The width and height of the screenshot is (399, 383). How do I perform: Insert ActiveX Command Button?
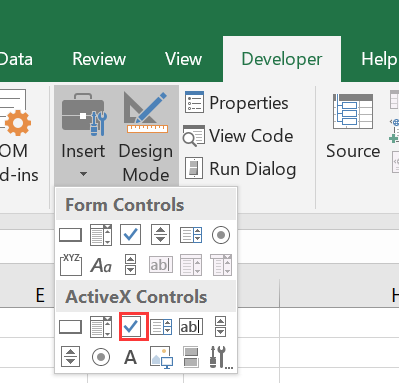click(70, 327)
